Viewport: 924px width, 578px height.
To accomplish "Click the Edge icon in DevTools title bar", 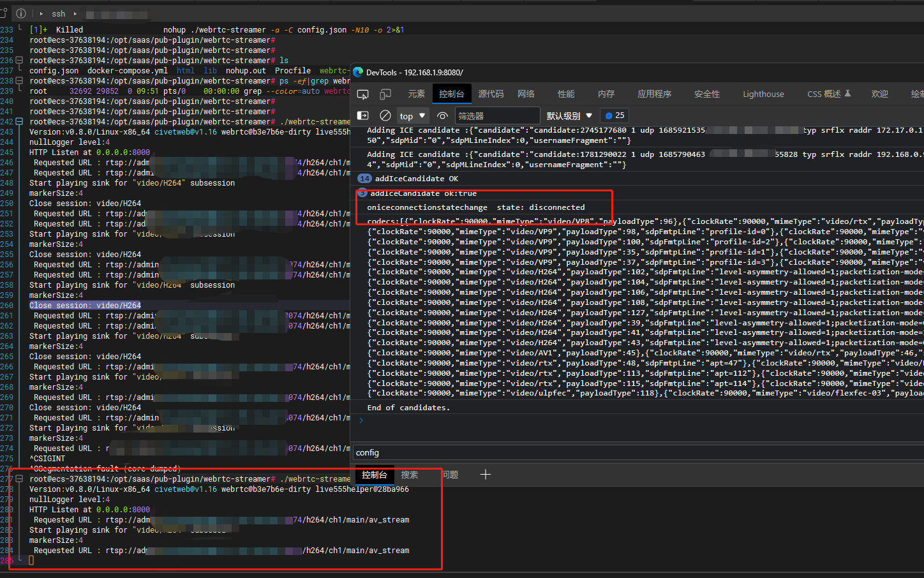I will point(358,72).
